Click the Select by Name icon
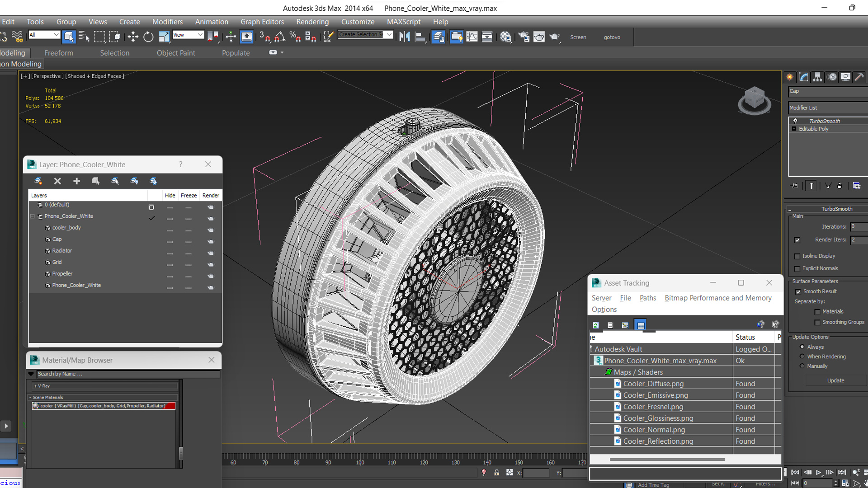Viewport: 868px width, 488px height. [84, 37]
